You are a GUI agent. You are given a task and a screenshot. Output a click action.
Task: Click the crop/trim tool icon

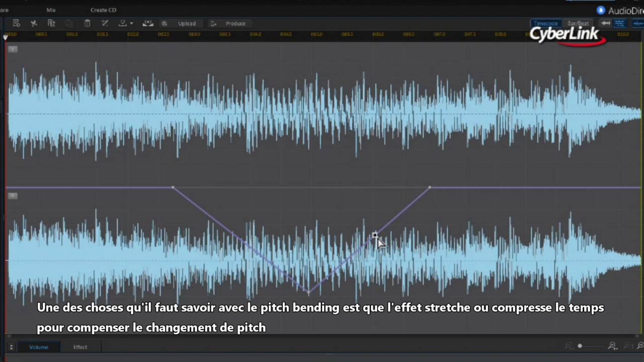coord(105,23)
